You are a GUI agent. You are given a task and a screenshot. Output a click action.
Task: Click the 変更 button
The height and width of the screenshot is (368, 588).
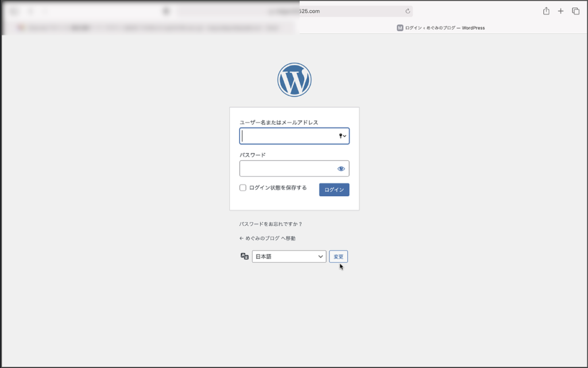[339, 256]
